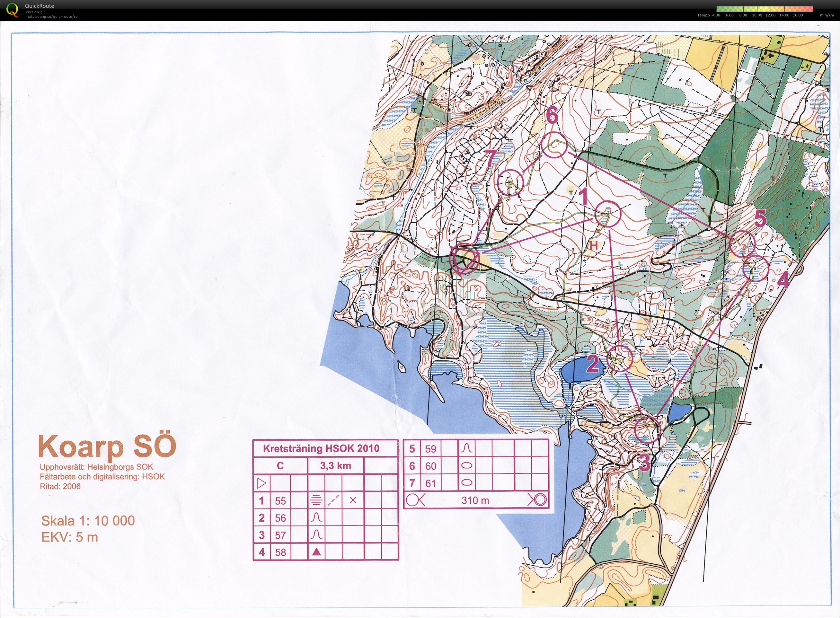Click the hill symbol in row 2
840x618 pixels.
(x=316, y=518)
